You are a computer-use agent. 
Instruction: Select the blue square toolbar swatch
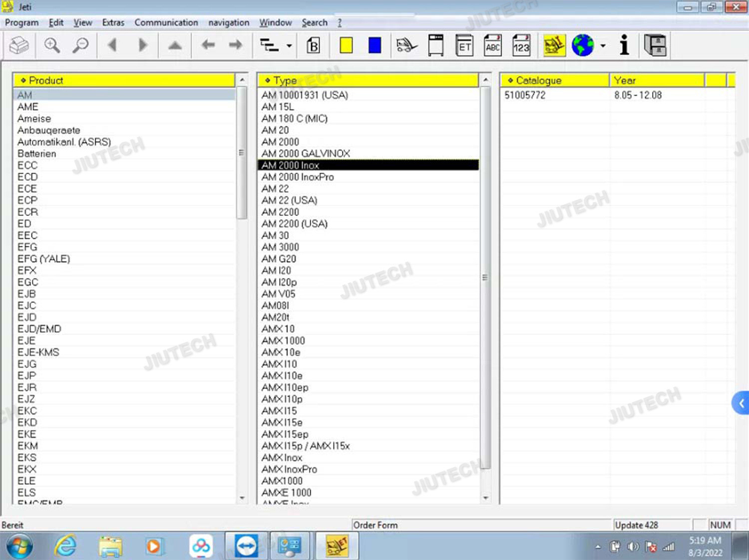(x=374, y=45)
